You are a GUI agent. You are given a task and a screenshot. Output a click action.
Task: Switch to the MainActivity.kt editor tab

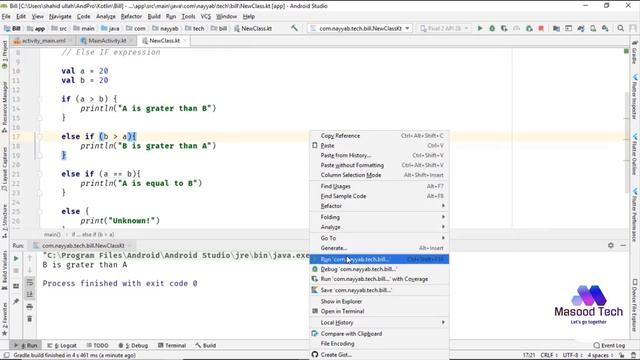[107, 40]
